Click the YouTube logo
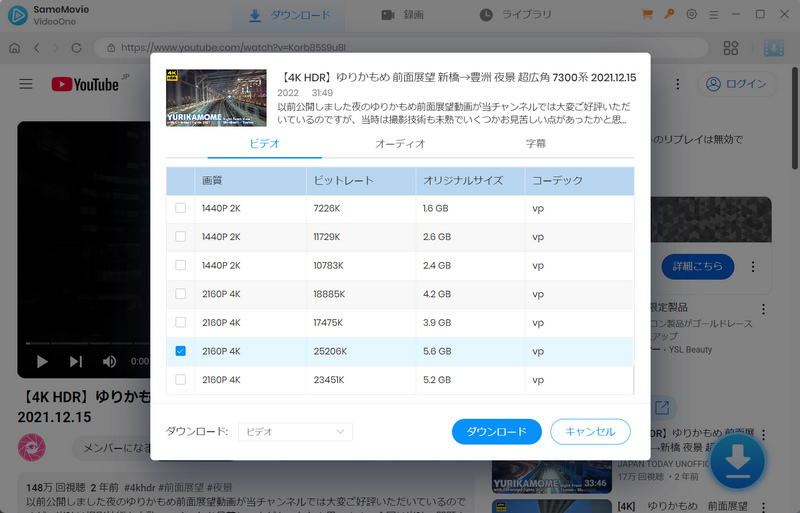Screen dimensions: 800x513 pos(85,84)
